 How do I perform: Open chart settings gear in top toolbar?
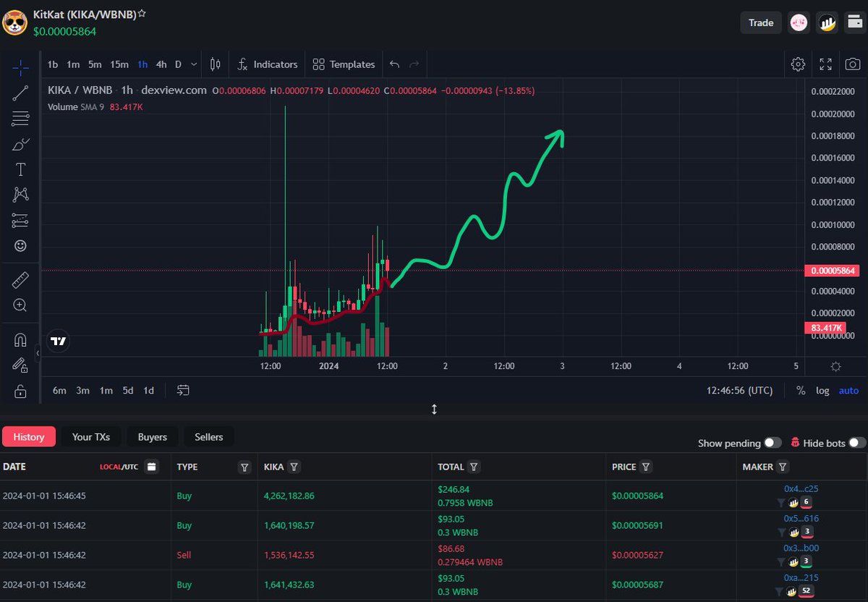pyautogui.click(x=798, y=64)
